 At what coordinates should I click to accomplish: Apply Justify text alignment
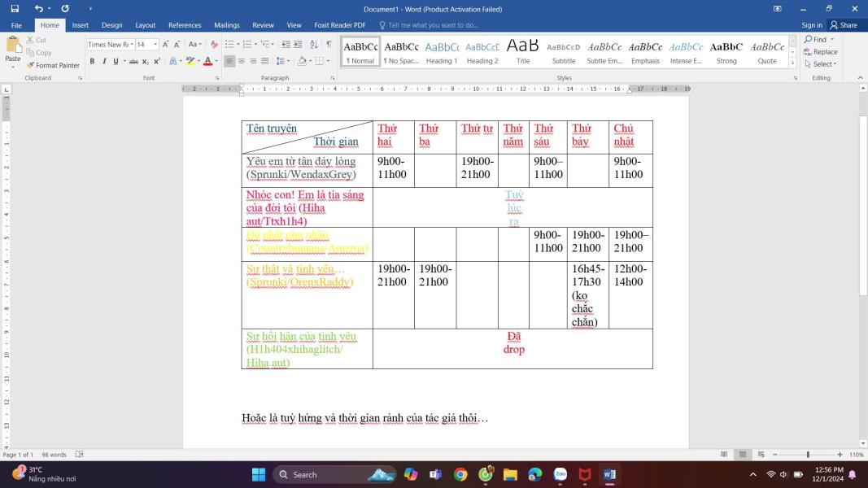[x=265, y=61]
